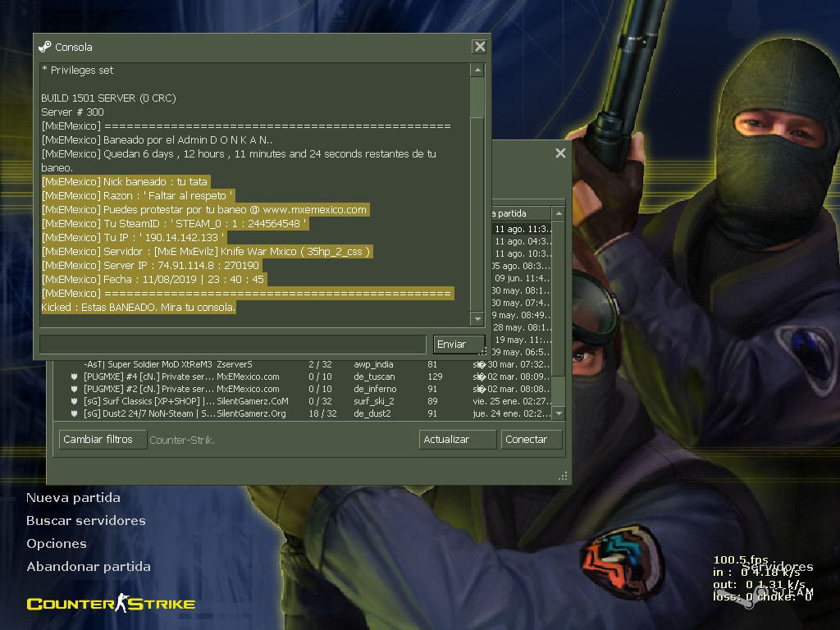Click the de_dust2 map cell

tap(372, 413)
